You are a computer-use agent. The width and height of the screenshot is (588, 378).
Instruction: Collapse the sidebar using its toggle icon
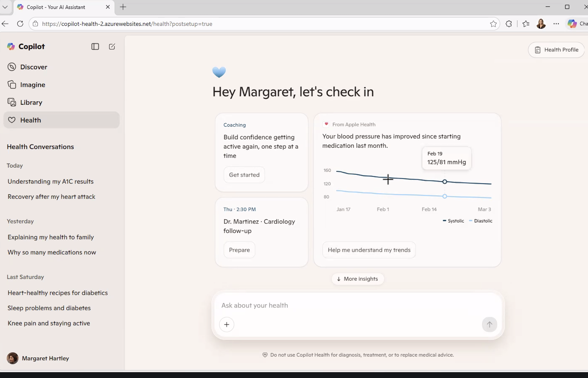coord(95,46)
